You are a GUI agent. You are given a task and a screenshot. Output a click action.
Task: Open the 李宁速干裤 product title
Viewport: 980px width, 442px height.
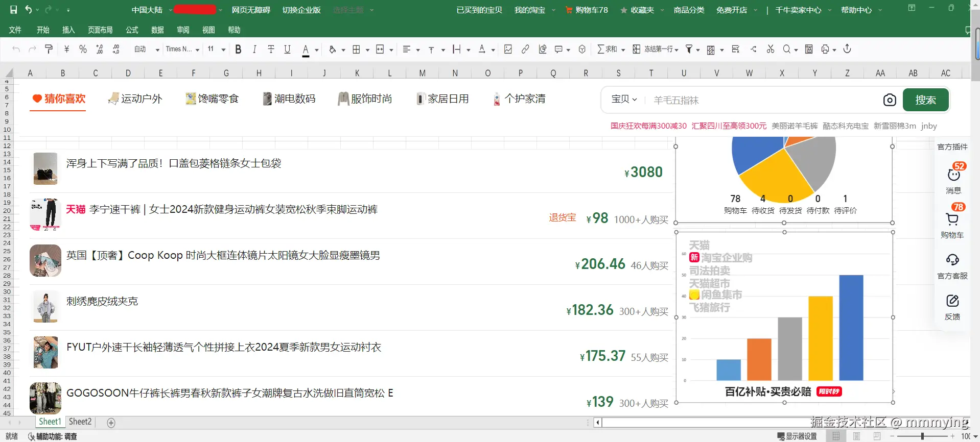(x=234, y=209)
